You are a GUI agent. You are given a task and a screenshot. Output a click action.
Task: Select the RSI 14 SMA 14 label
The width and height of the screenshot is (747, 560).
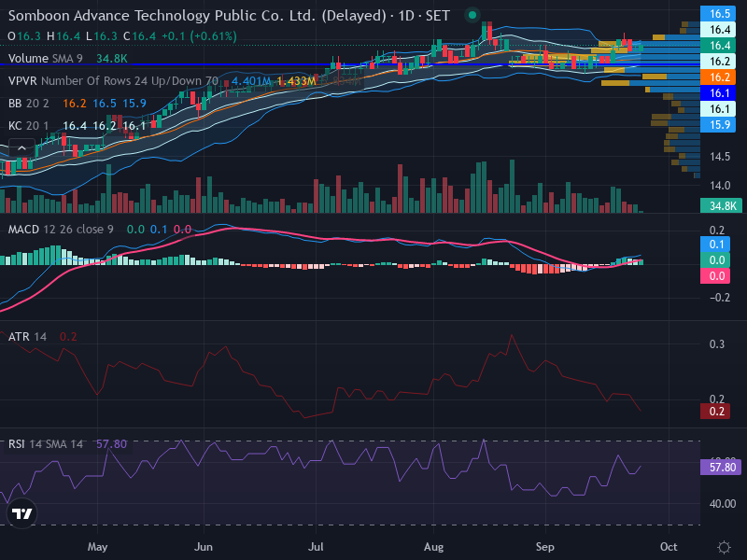point(45,444)
